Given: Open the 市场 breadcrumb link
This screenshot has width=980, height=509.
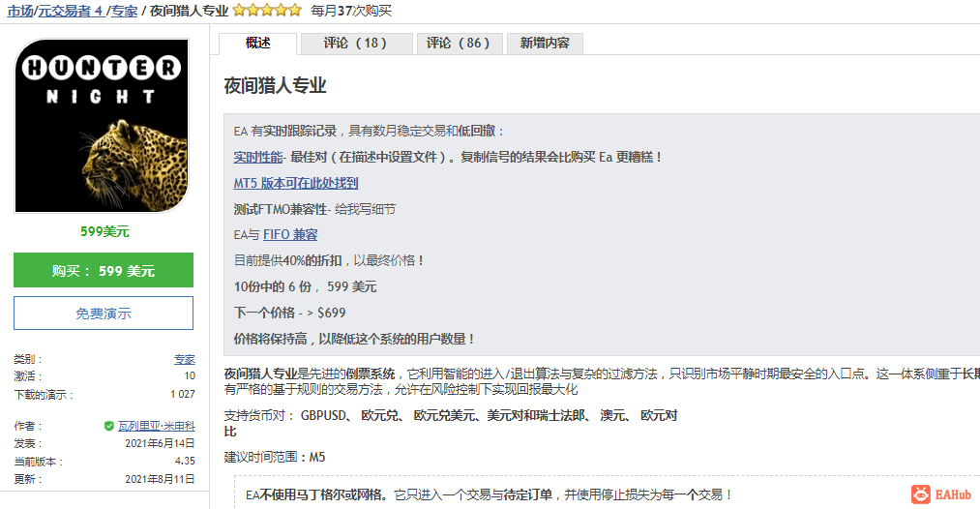Looking at the screenshot, I should (x=20, y=11).
